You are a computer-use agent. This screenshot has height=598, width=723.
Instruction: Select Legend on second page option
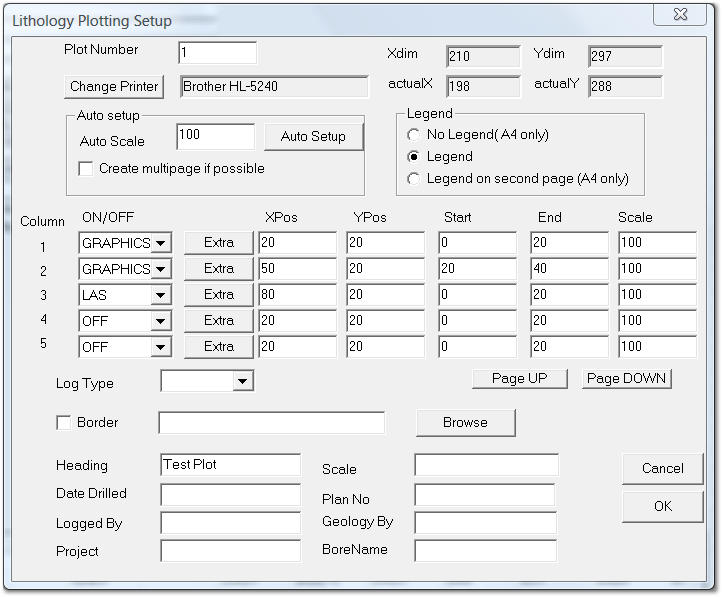[x=414, y=178]
